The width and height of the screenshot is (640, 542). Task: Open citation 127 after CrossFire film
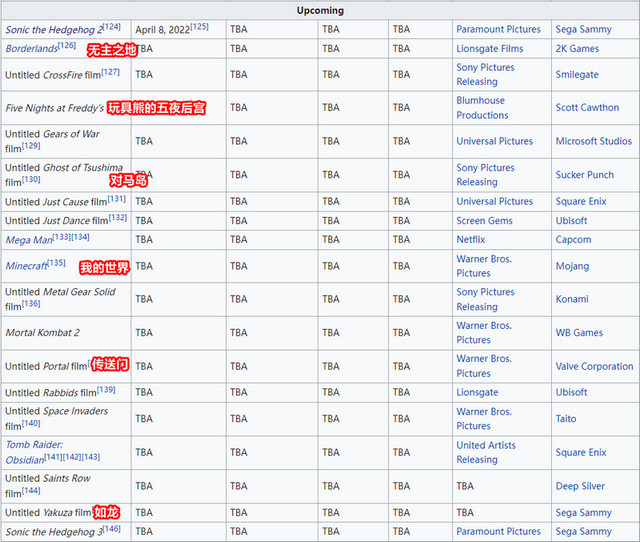coord(111,72)
